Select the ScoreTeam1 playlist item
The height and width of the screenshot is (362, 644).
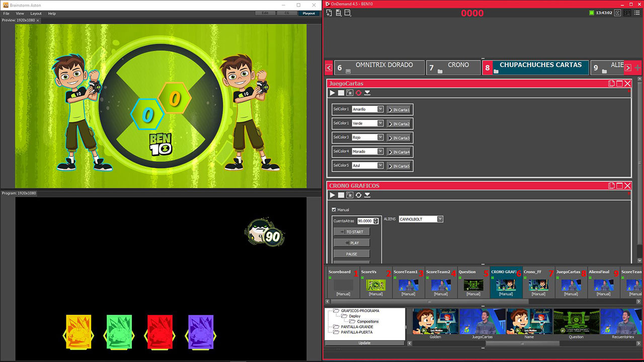pos(409,282)
